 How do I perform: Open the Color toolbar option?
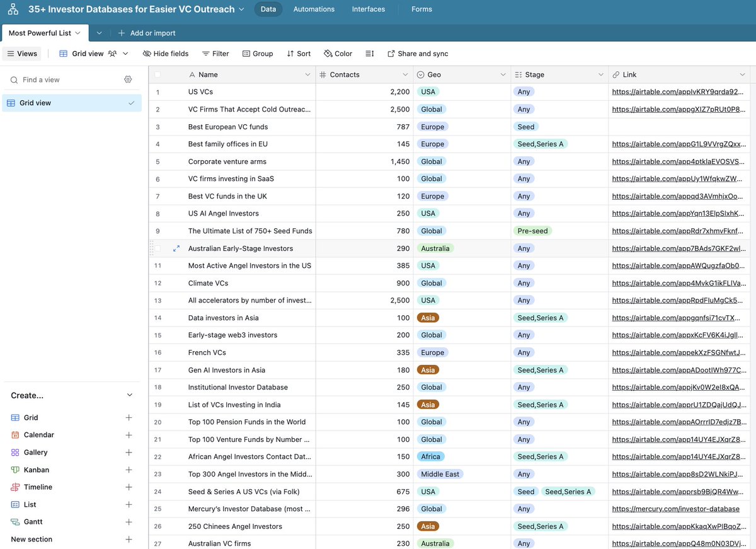click(338, 54)
